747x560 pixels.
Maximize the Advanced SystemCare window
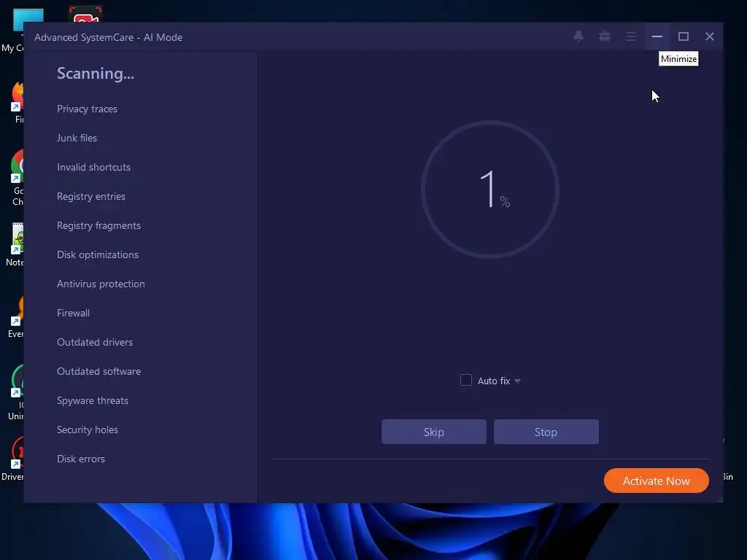683,36
